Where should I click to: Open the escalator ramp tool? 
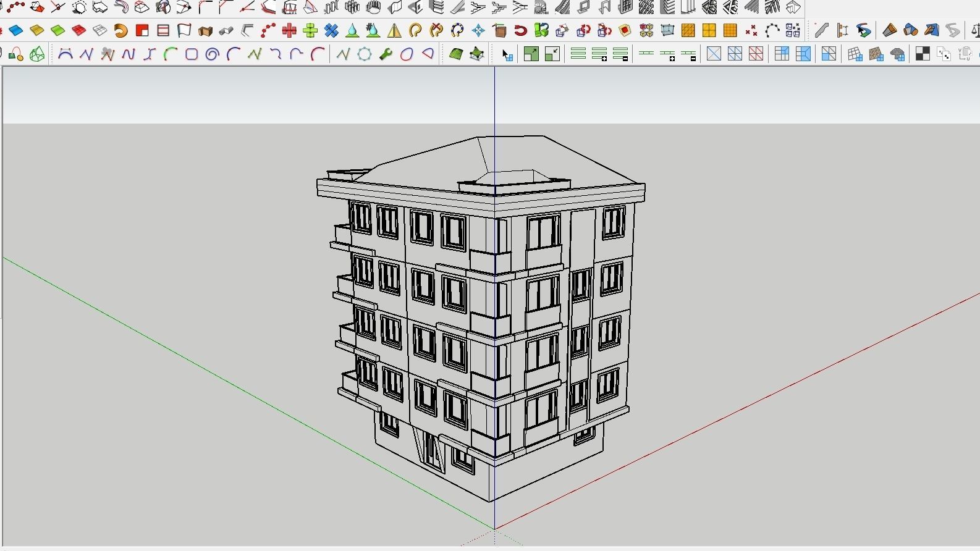coord(562,7)
